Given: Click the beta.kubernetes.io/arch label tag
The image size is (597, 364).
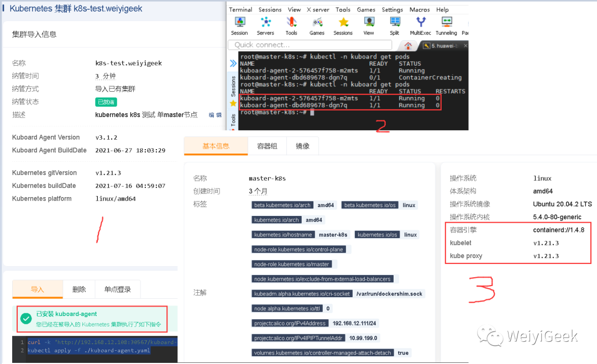Looking at the screenshot, I should 282,205.
